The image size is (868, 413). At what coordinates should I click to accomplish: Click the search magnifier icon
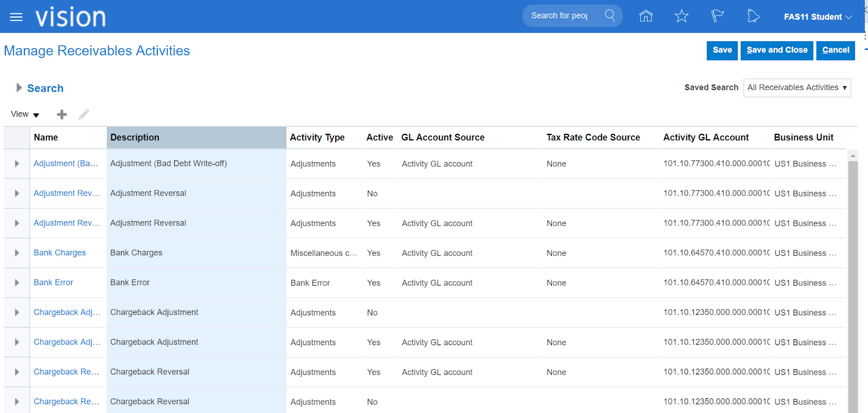(x=610, y=16)
